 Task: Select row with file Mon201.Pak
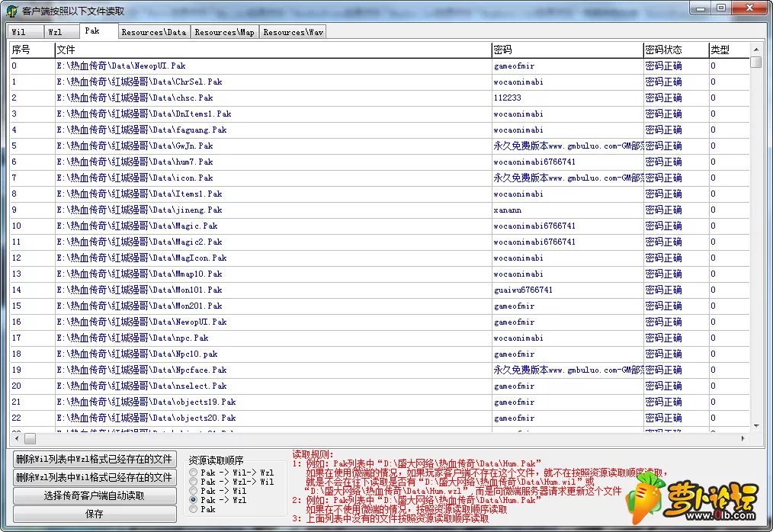pyautogui.click(x=380, y=306)
